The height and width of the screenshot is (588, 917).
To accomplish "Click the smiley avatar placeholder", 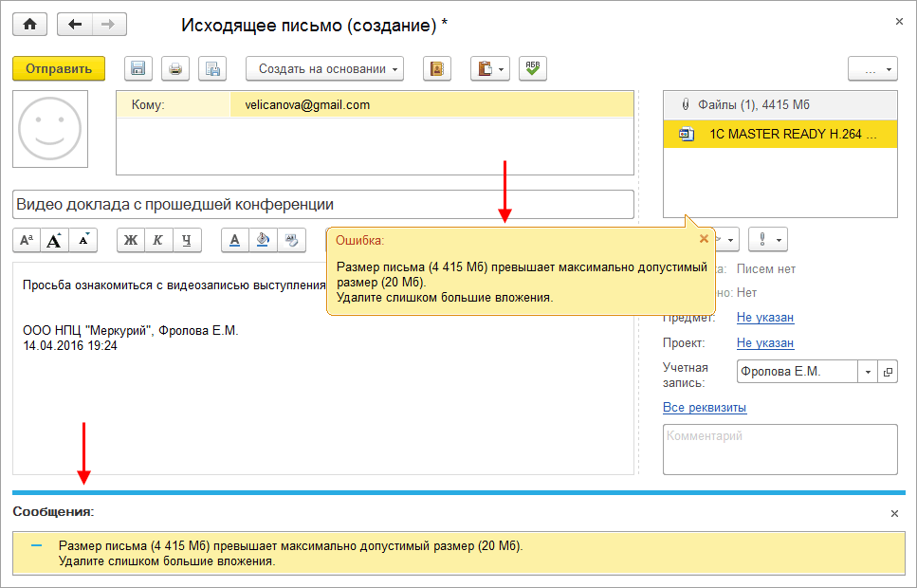I will [50, 129].
